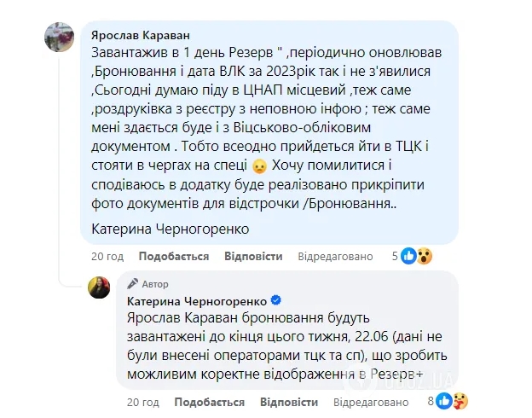The height and width of the screenshot is (418, 532).
Task: Reply to Ярослав's comment with Відповісти
Action: (253, 257)
